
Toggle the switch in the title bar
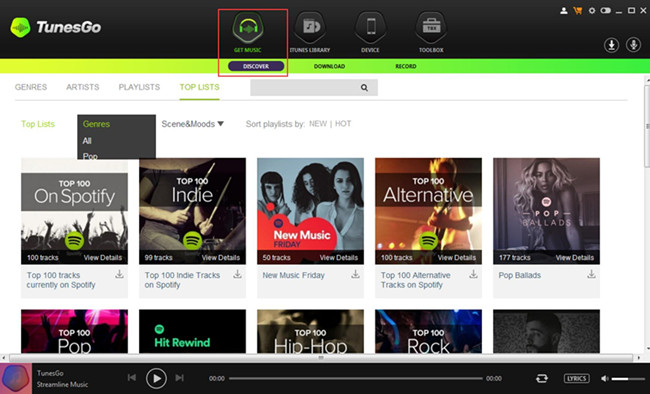pyautogui.click(x=605, y=11)
